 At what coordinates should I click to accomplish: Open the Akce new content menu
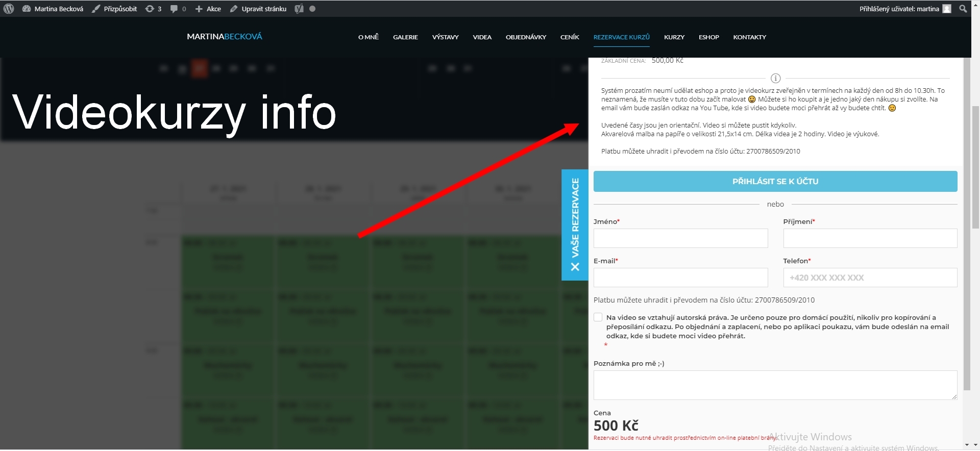click(208, 9)
